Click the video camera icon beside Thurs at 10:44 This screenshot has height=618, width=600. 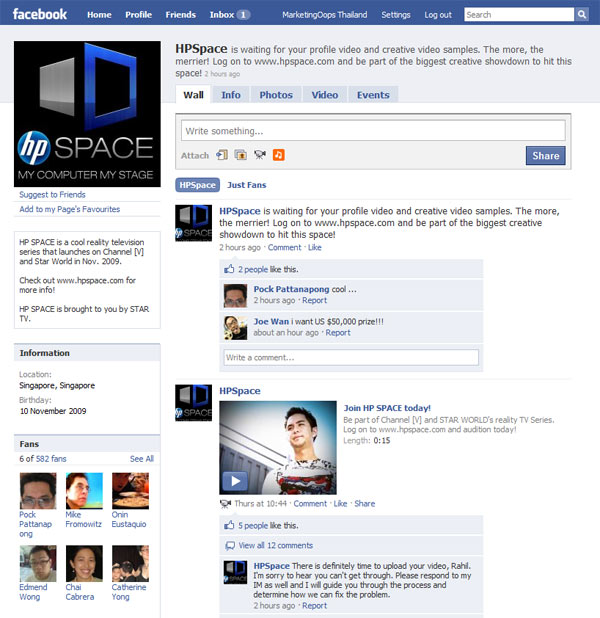coord(225,503)
